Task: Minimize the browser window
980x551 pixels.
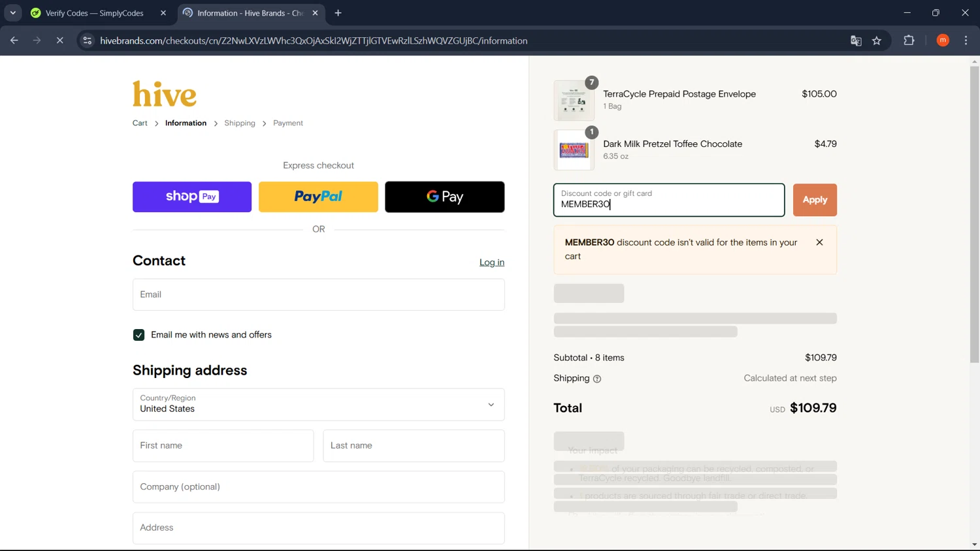Action: [x=907, y=12]
